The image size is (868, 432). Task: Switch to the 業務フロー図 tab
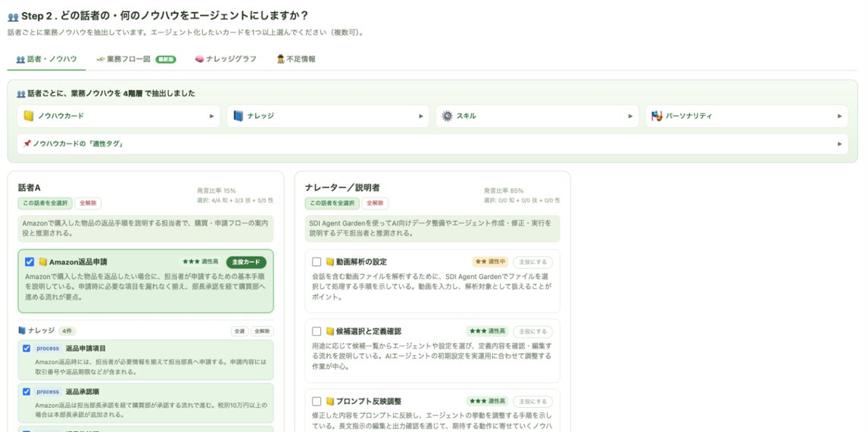click(136, 59)
